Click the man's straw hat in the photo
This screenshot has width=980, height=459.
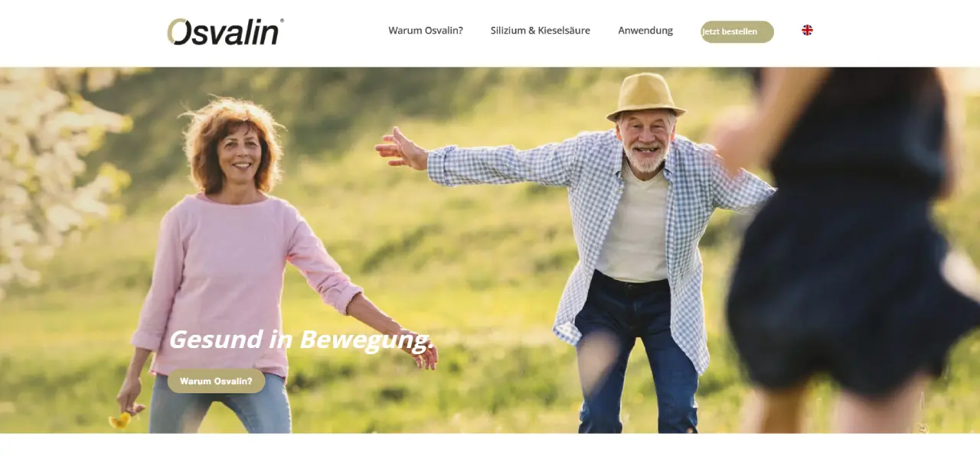(645, 96)
